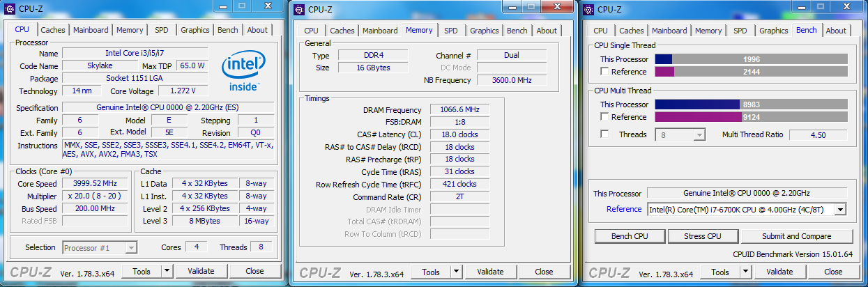Open the SPD tab in the middle Memory window
Screen dimensions: 868x287
(451, 31)
